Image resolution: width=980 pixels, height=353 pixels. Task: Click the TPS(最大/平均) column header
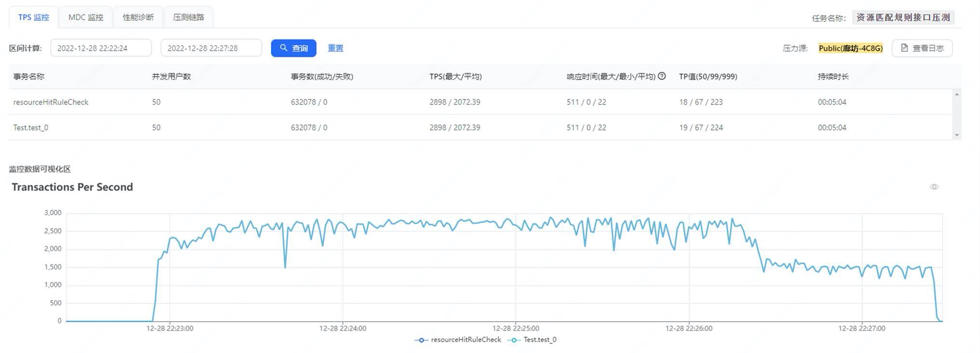tap(455, 77)
